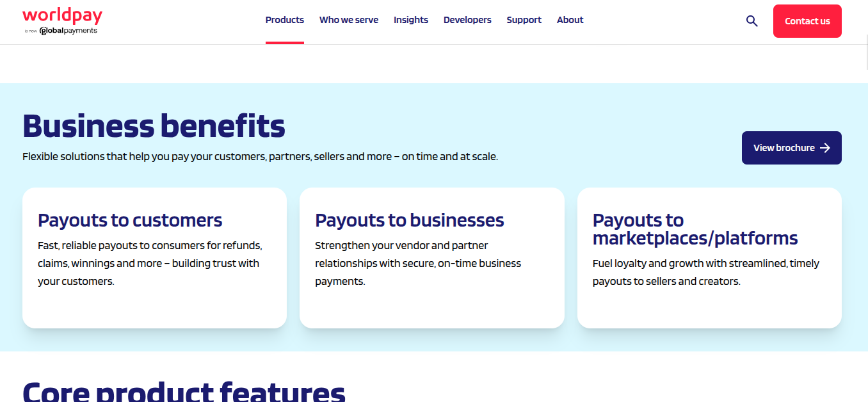Click the Payouts to marketplaces/platforms heading

pyautogui.click(x=695, y=229)
